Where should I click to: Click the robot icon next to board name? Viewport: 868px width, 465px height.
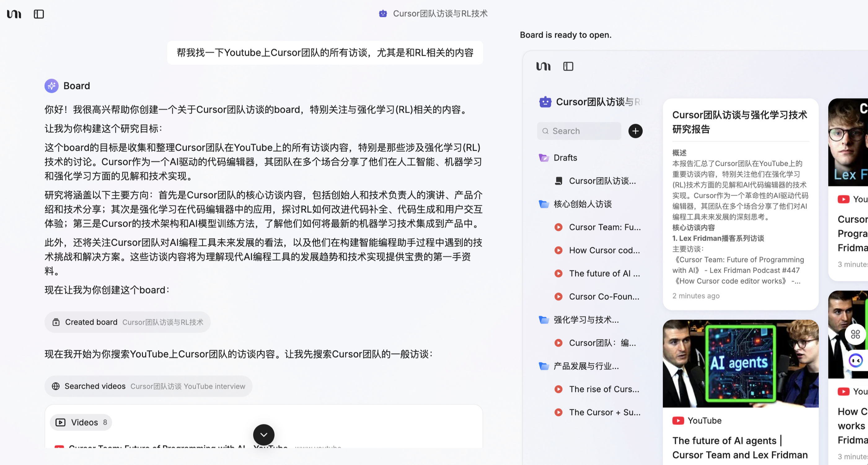coord(545,101)
